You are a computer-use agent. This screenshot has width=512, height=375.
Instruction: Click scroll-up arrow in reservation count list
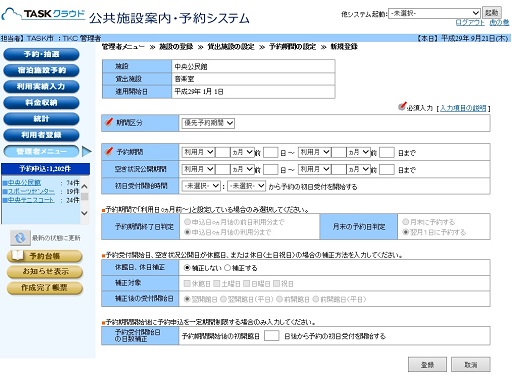pyautogui.click(x=84, y=186)
